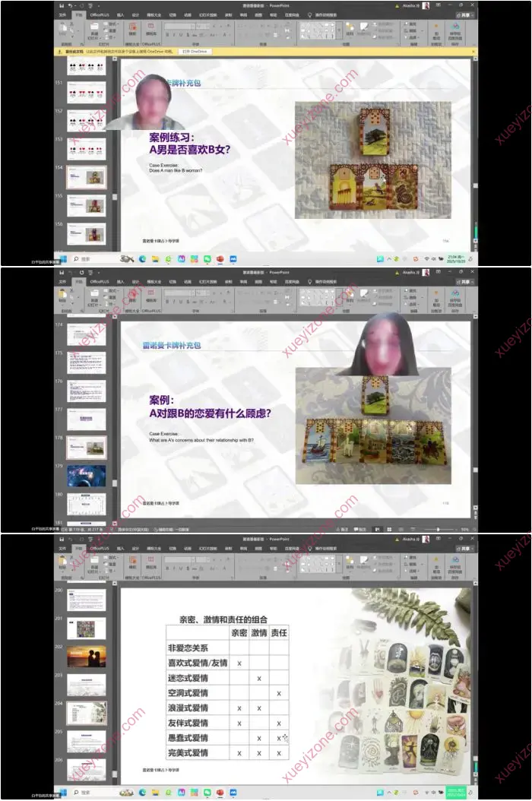The width and height of the screenshot is (532, 801).
Task: Click 93% zoom level in slide 178 status bar
Action: [x=465, y=529]
